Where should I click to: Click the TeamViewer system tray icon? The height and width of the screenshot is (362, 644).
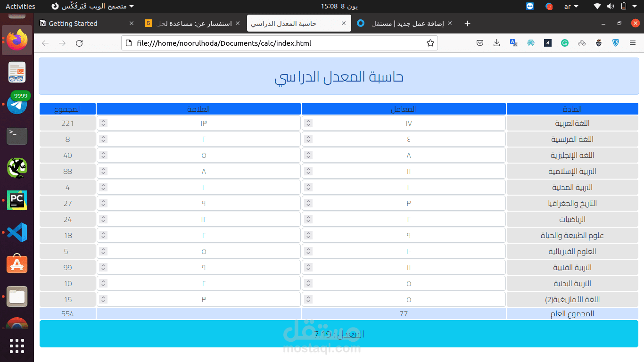coord(529,6)
